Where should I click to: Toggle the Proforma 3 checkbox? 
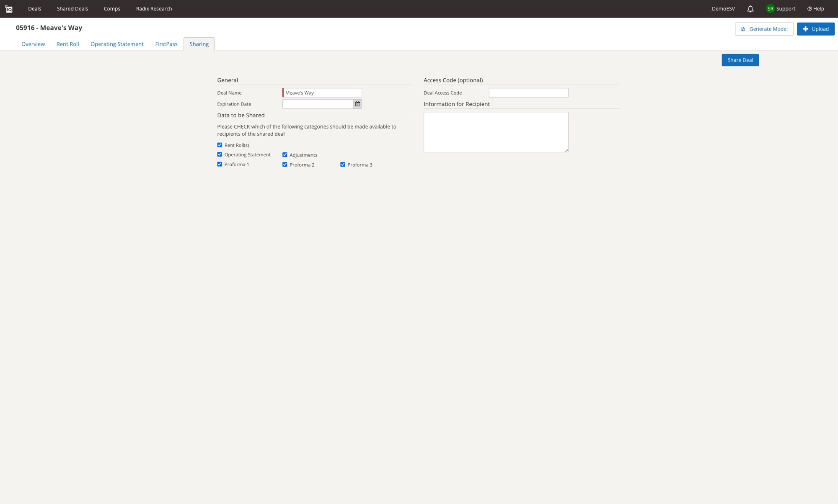tap(343, 165)
